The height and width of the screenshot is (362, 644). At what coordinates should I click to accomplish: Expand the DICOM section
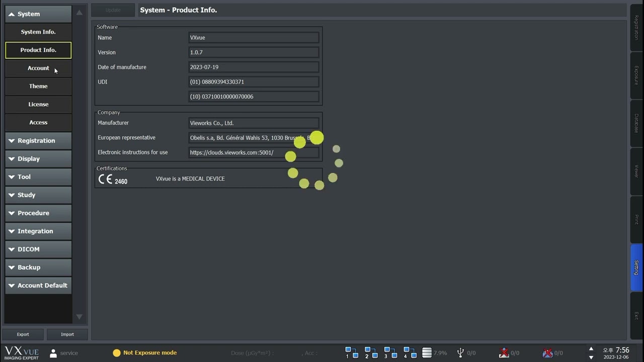tap(38, 249)
